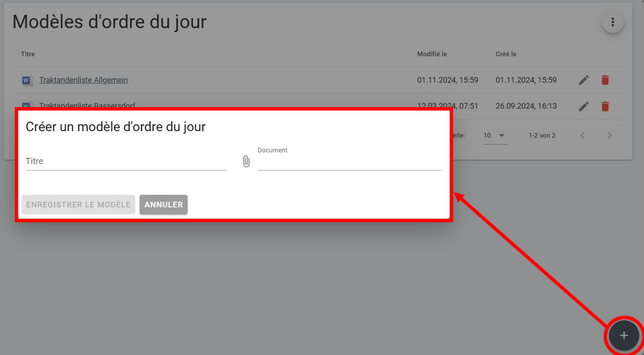Viewport: 644px width, 355px height.
Task: Delete Traktandenliste Allgemein using trash icon
Action: (x=605, y=80)
